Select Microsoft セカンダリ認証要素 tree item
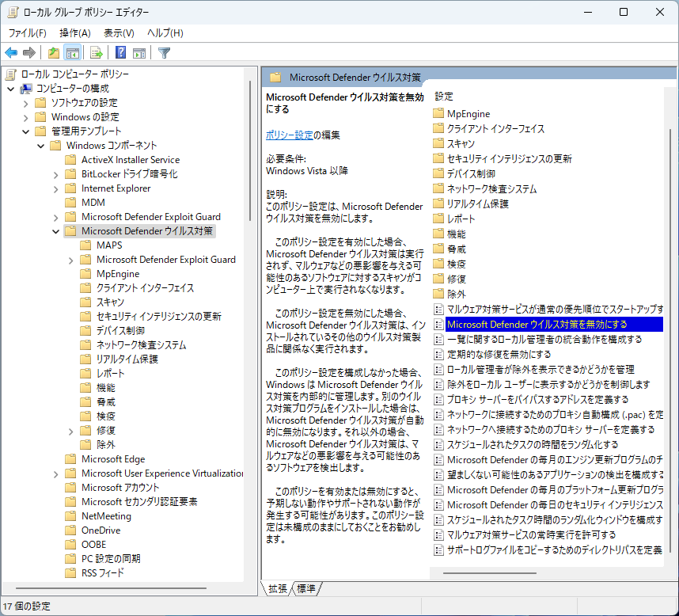The width and height of the screenshot is (679, 616). pos(139,502)
